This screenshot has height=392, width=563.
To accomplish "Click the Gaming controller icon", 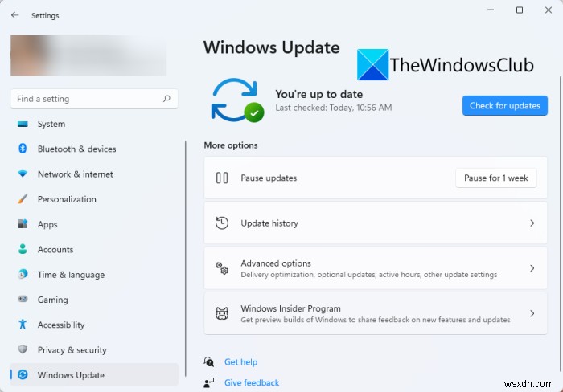I will coord(23,299).
